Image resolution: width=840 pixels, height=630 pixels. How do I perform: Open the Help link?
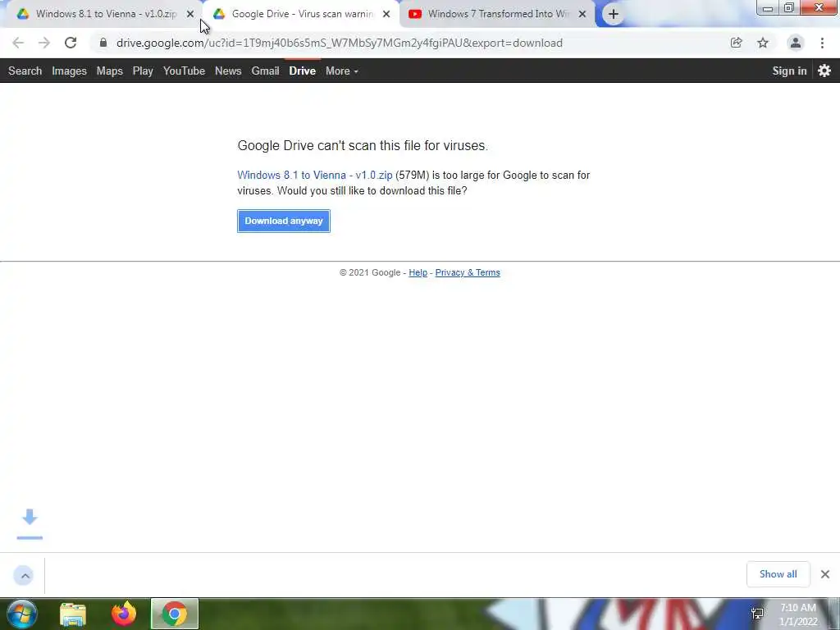(418, 272)
